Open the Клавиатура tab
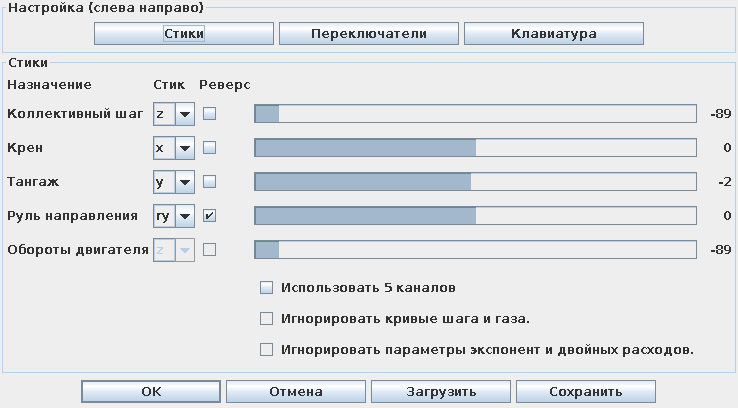 coord(553,33)
